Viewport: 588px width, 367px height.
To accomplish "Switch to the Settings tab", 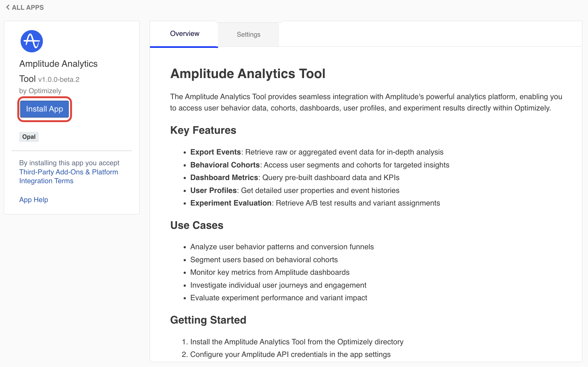I will tap(248, 35).
